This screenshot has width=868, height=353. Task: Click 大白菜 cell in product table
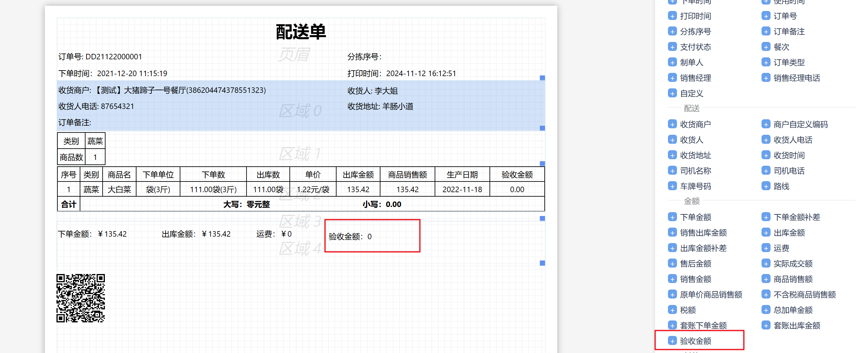tap(119, 189)
